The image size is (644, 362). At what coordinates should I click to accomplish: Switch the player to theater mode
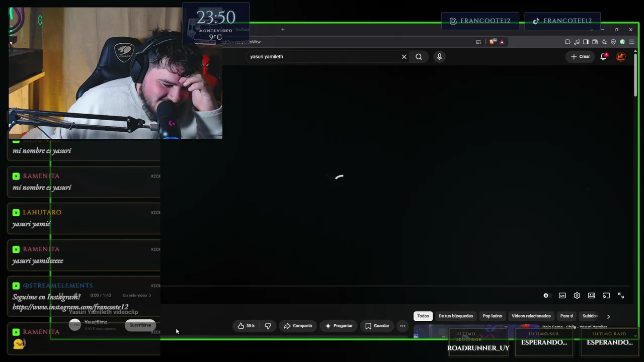[x=592, y=296]
